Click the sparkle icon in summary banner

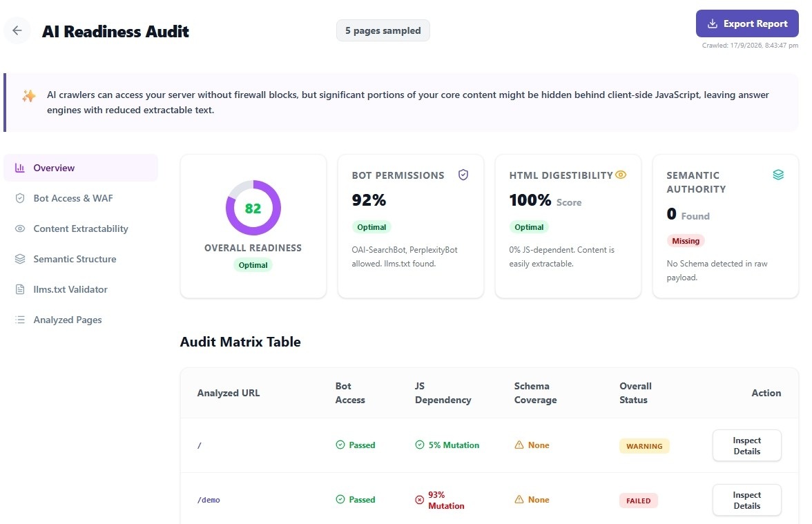point(29,96)
